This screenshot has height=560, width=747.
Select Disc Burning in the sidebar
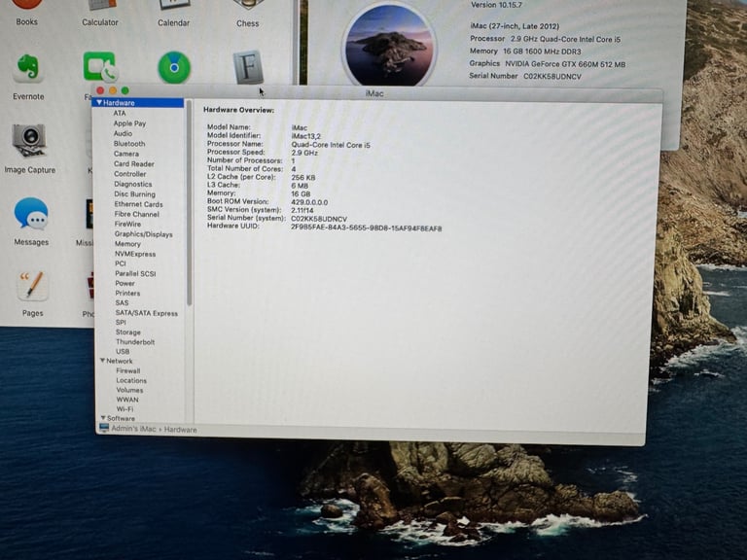pos(135,193)
